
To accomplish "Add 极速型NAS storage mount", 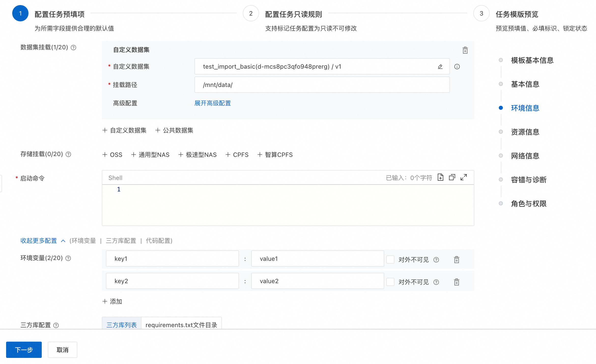I will point(197,155).
